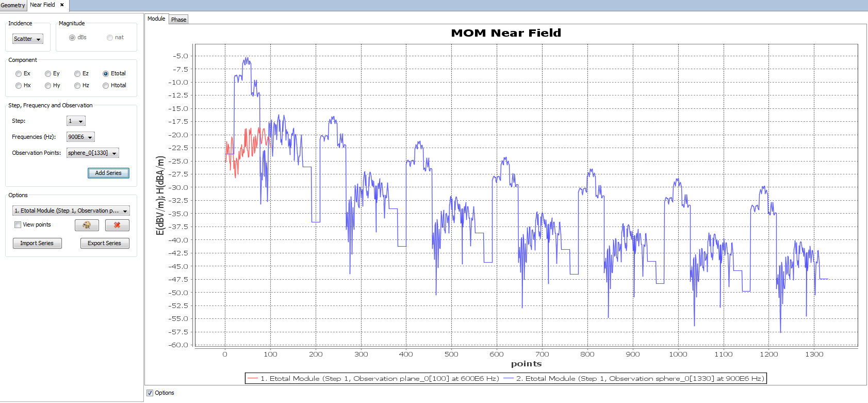The width and height of the screenshot is (868, 403).
Task: Open the series color palette
Action: (87, 225)
